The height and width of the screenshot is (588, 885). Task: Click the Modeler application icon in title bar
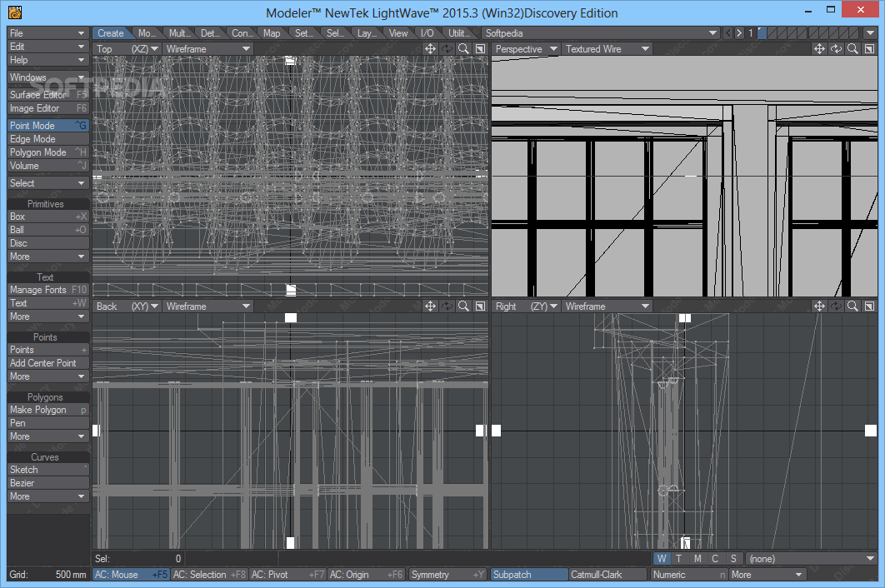tap(15, 12)
